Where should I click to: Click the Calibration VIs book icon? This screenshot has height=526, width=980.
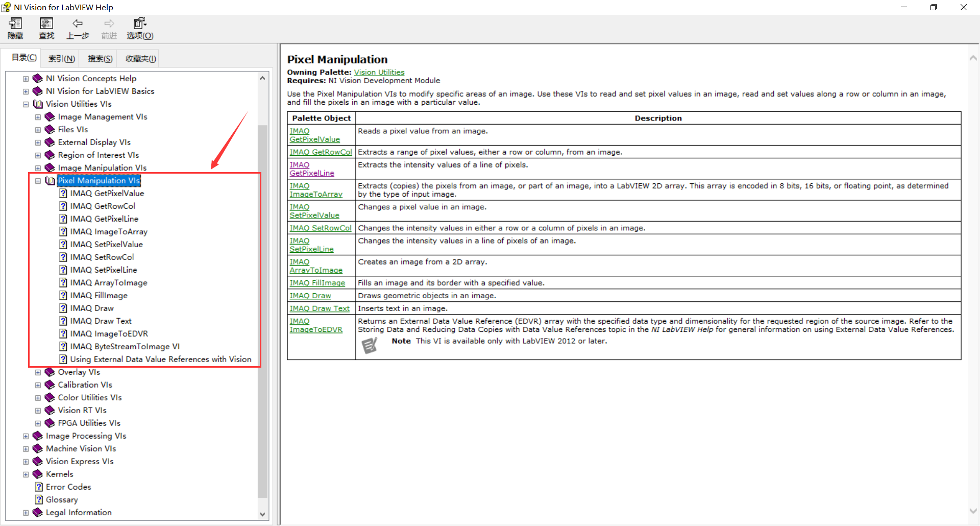[50, 385]
